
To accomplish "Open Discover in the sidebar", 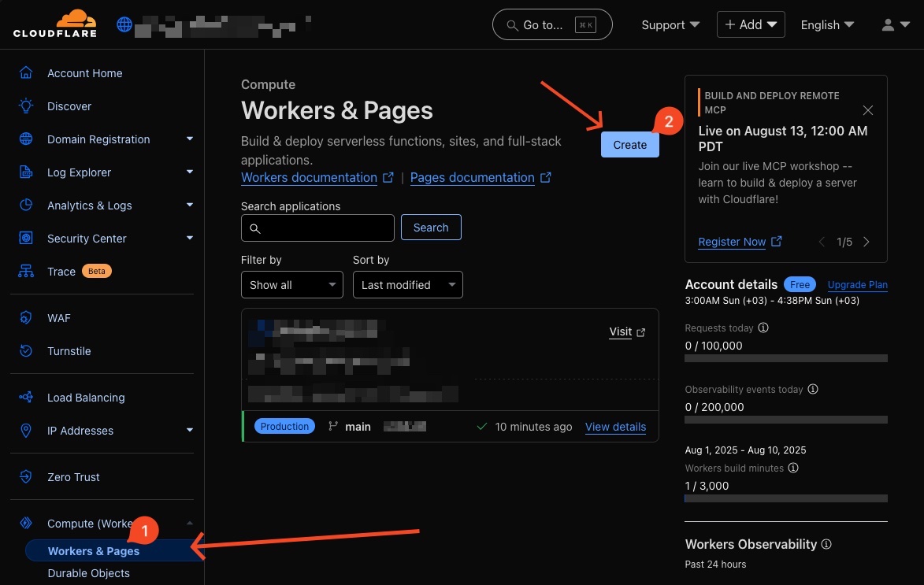I will point(69,106).
